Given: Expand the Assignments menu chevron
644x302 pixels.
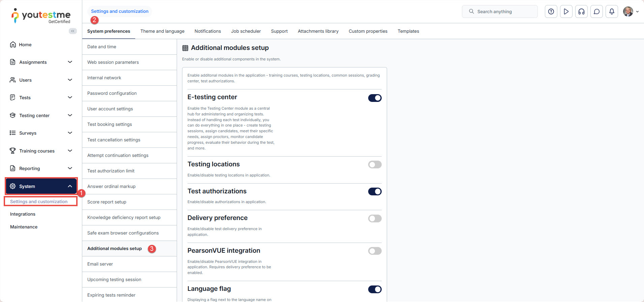Looking at the screenshot, I should click(70, 62).
